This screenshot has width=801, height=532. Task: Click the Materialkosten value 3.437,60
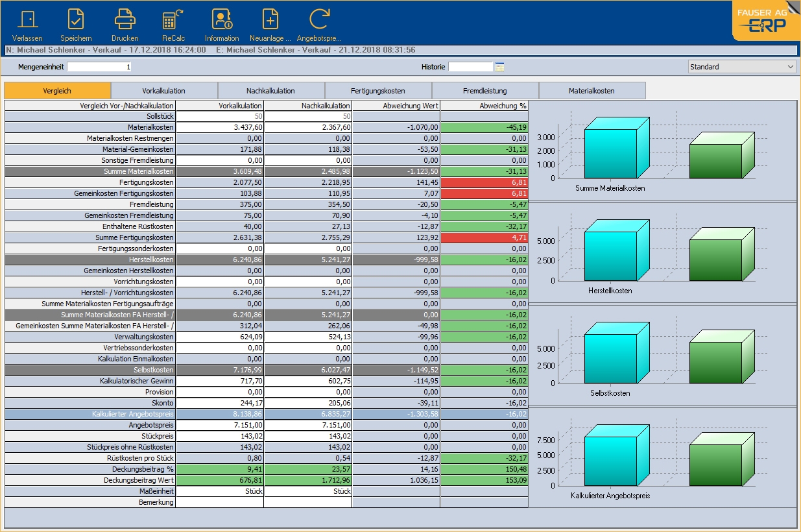click(x=219, y=127)
